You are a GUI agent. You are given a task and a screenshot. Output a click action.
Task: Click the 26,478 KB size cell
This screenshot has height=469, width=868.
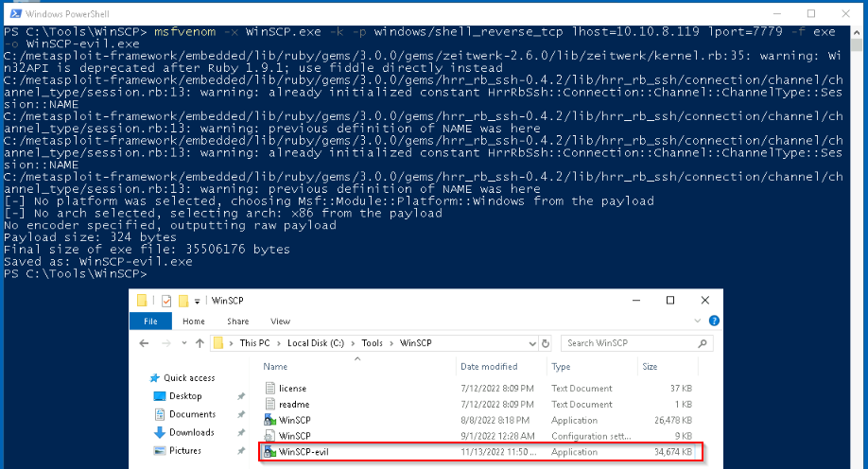click(672, 421)
